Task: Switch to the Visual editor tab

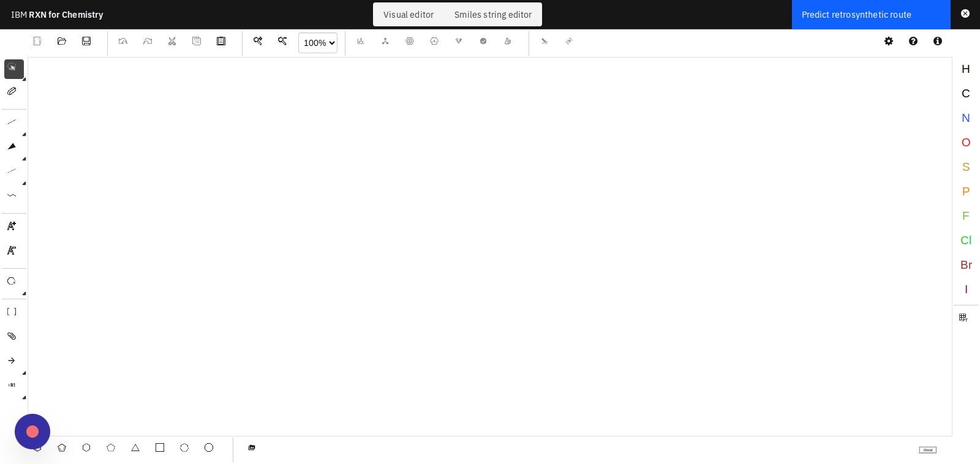Action: pos(409,15)
